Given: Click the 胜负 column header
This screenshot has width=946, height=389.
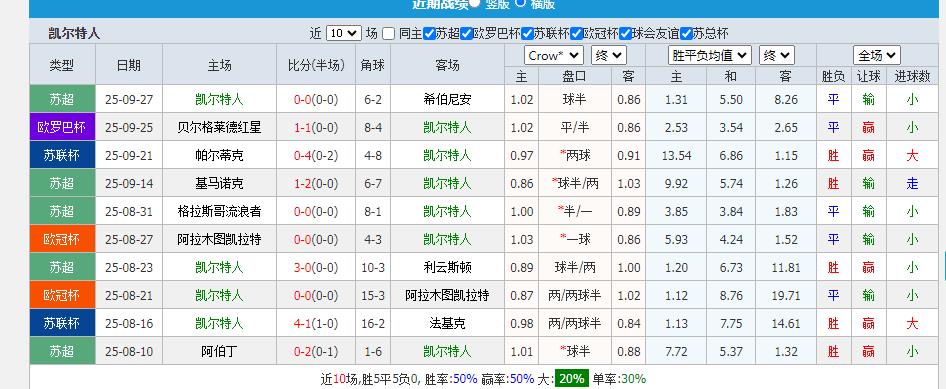Looking at the screenshot, I should [833, 77].
